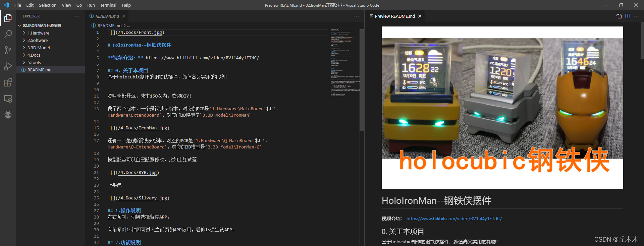Screen dimensions: 644x246
Task: Click the '## 1.' heading on line 27
Action: (x=124, y=210)
